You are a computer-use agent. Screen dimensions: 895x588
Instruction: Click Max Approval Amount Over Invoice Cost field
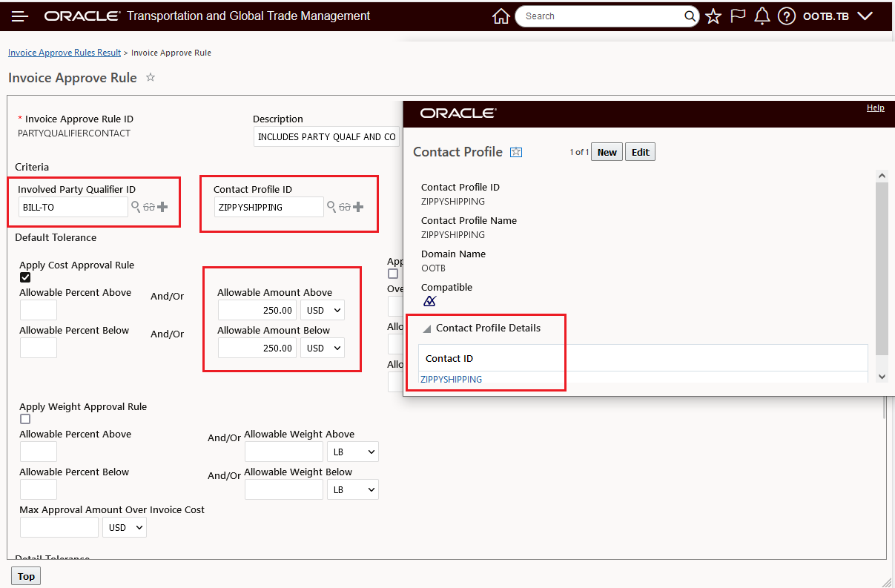coord(59,527)
